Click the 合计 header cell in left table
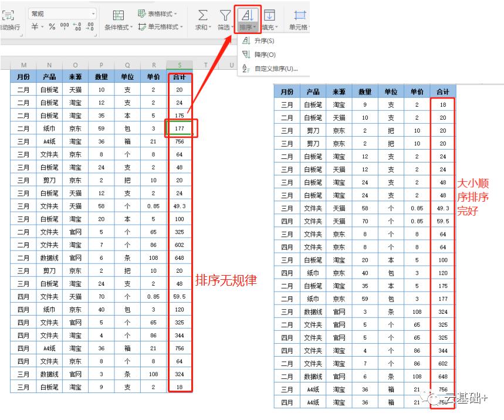 click(x=180, y=77)
